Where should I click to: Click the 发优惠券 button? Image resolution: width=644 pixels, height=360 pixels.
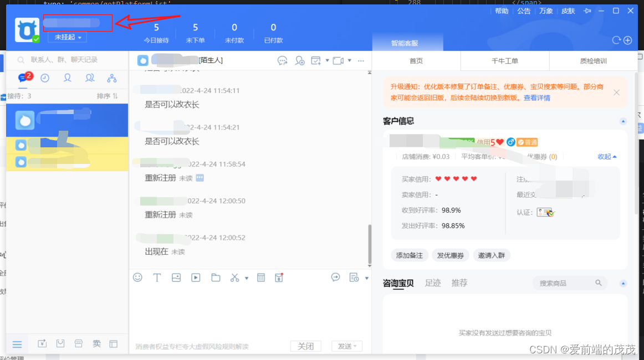tap(450, 255)
